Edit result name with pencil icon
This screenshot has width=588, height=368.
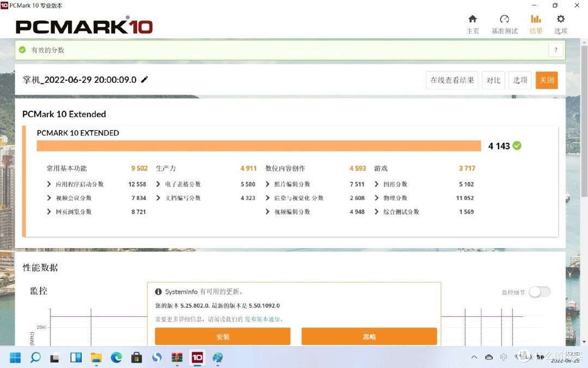144,79
